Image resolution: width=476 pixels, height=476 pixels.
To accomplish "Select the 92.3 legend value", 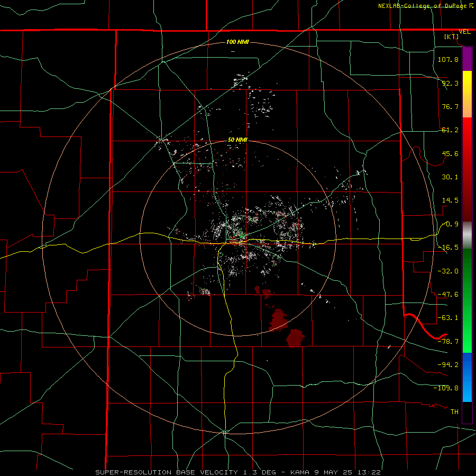I will point(450,83).
